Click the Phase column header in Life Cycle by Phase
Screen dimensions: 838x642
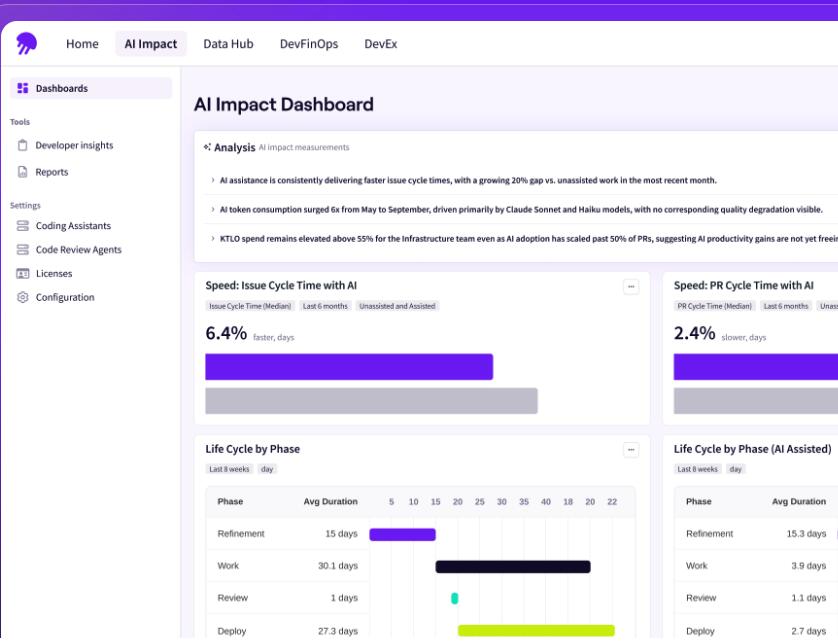click(x=230, y=502)
